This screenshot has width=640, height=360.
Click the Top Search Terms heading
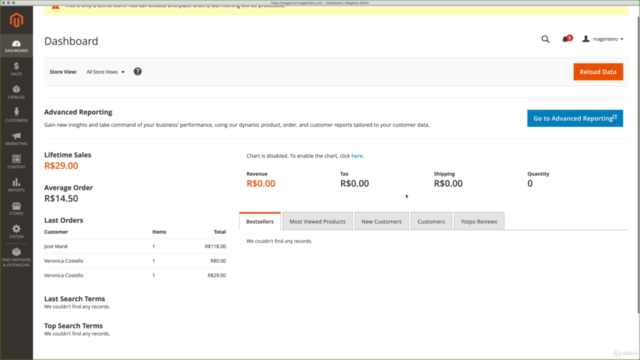pyautogui.click(x=73, y=326)
